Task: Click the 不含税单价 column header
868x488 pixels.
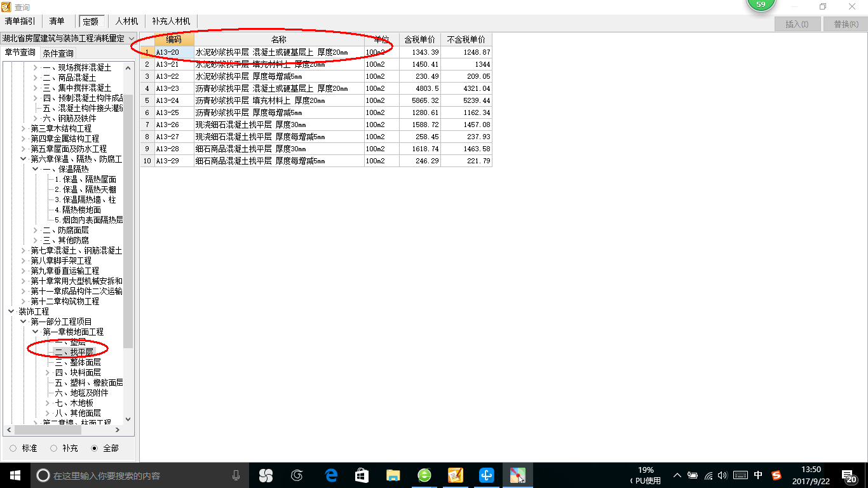Action: coord(466,39)
